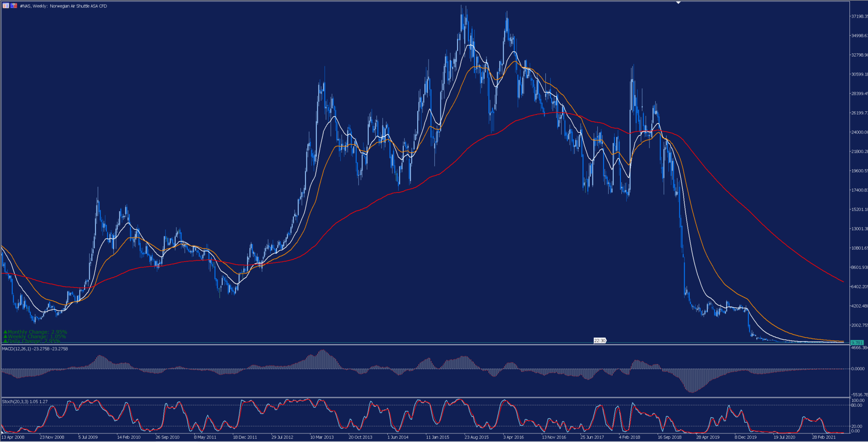Viewport: 868px width, 442px height.
Task: Click the 5 Jul 2009 date label
Action: (x=88, y=437)
